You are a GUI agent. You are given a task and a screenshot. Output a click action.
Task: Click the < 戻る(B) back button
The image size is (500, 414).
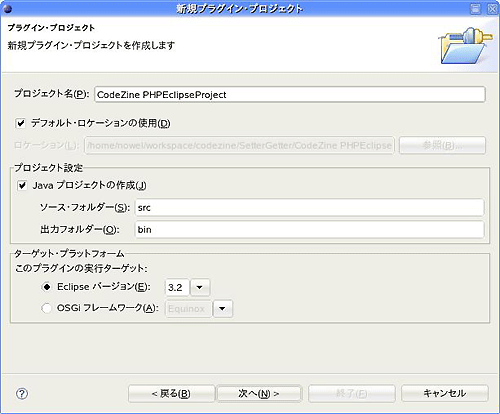tap(171, 394)
